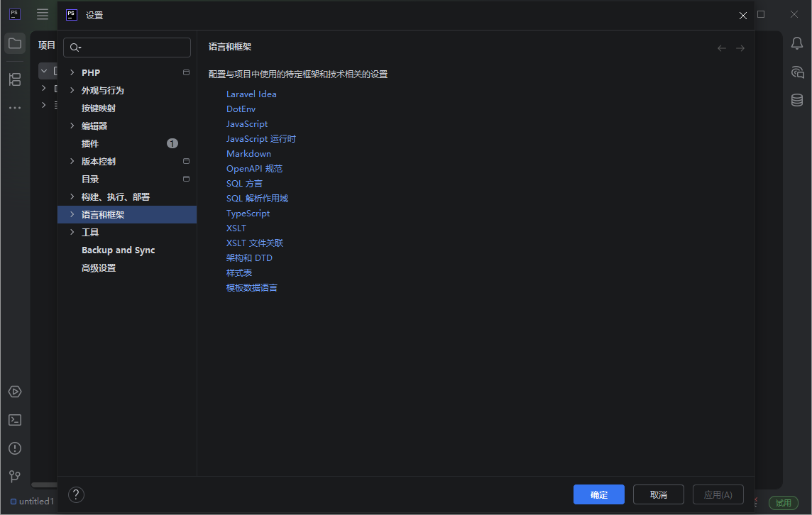Expand the PHP settings section
The height and width of the screenshot is (515, 812).
point(71,72)
